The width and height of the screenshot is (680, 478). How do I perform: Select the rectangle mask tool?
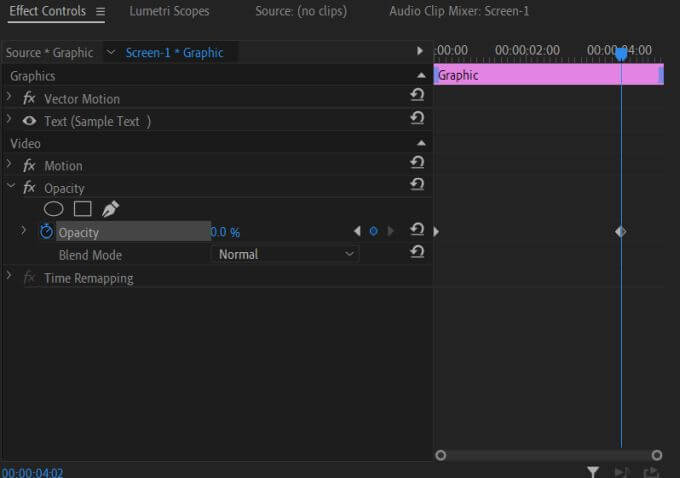(x=83, y=209)
